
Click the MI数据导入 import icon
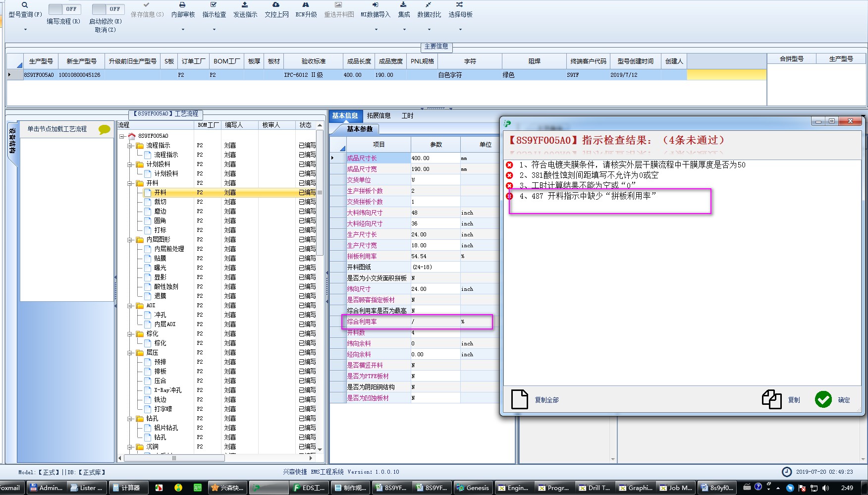coord(375,4)
